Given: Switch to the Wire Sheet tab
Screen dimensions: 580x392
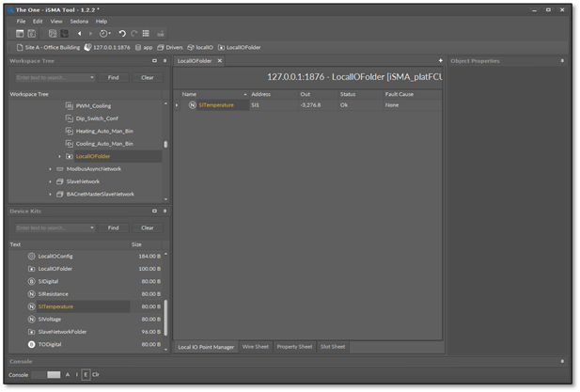Looking at the screenshot, I should pyautogui.click(x=255, y=347).
